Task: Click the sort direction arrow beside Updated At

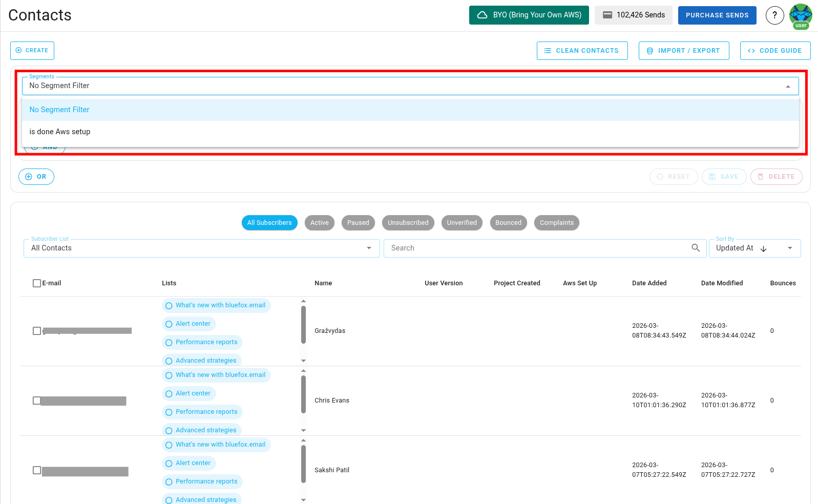Action: 764,248
